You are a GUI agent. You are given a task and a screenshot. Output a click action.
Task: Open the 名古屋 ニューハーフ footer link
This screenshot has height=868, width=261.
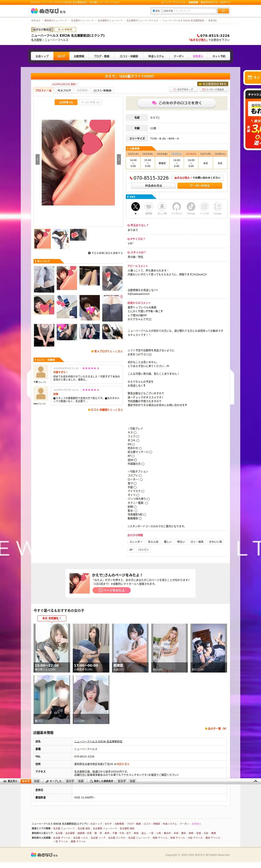[64, 828]
